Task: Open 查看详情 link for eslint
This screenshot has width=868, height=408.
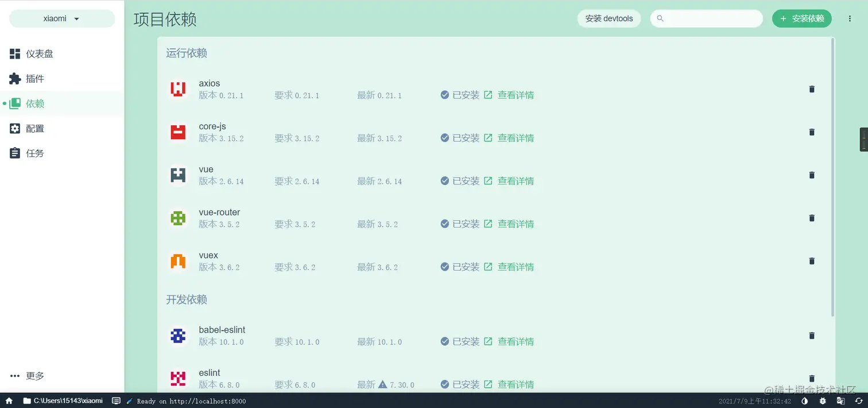Action: point(509,384)
